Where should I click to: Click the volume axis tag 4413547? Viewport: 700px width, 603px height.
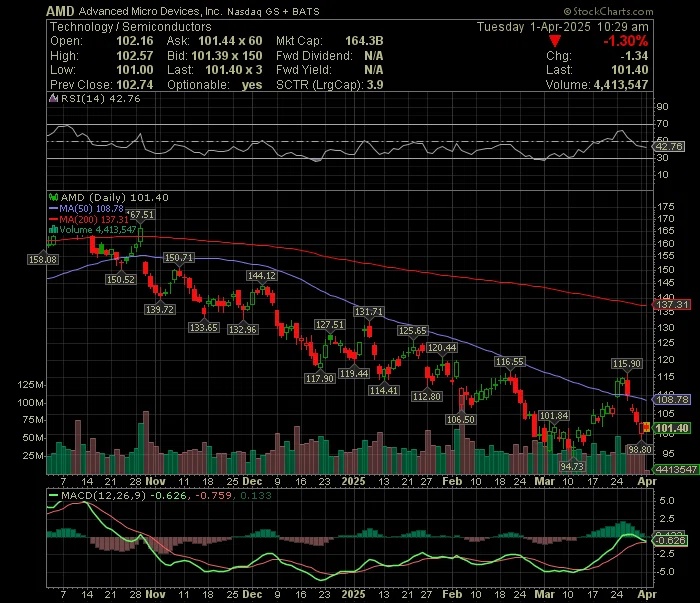click(675, 469)
